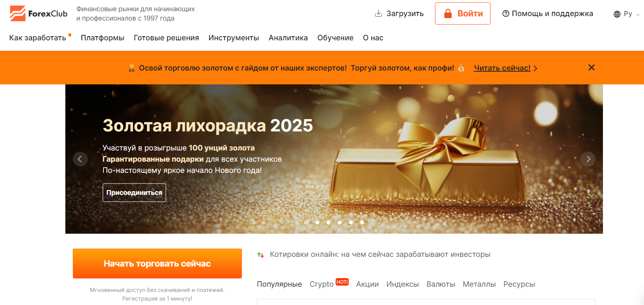Close the orange gold guide banner
The image size is (644, 305).
pyautogui.click(x=591, y=68)
